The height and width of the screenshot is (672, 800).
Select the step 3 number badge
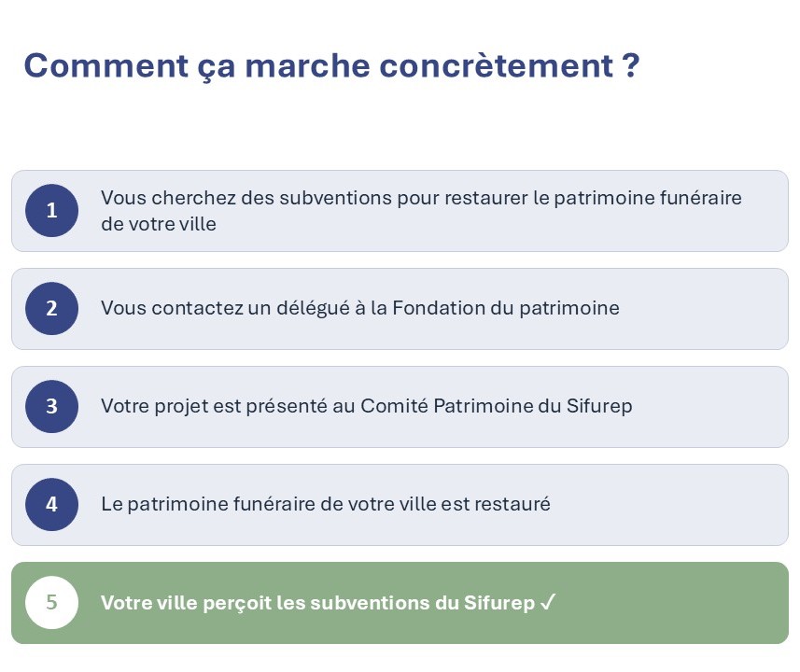click(51, 406)
